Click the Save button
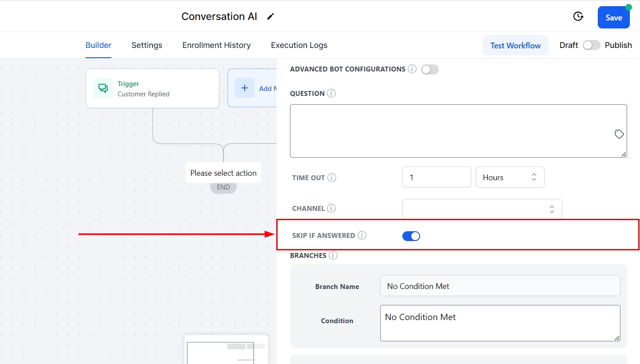 tap(613, 18)
